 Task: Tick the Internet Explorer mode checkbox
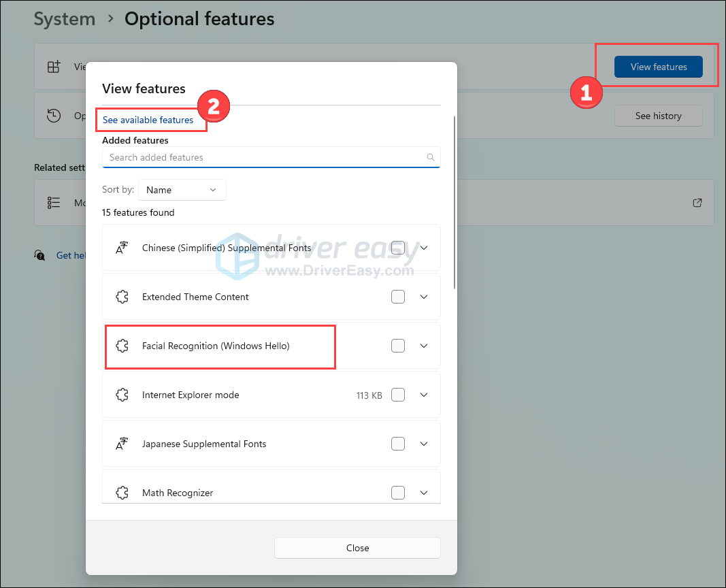(398, 395)
